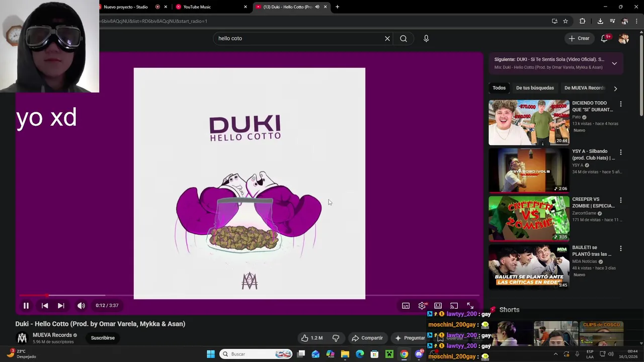
Task: Open the video player settings gear
Action: (x=422, y=306)
